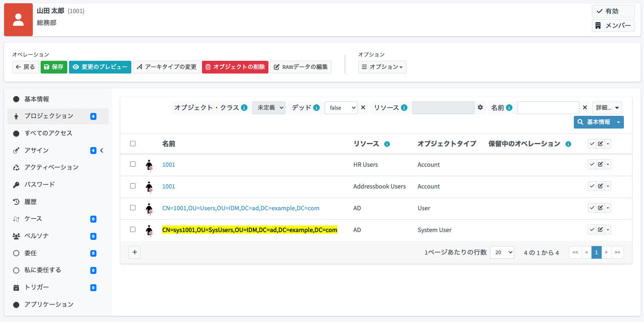Open the オプション dropdown menu
The image size is (644, 322).
click(x=382, y=67)
